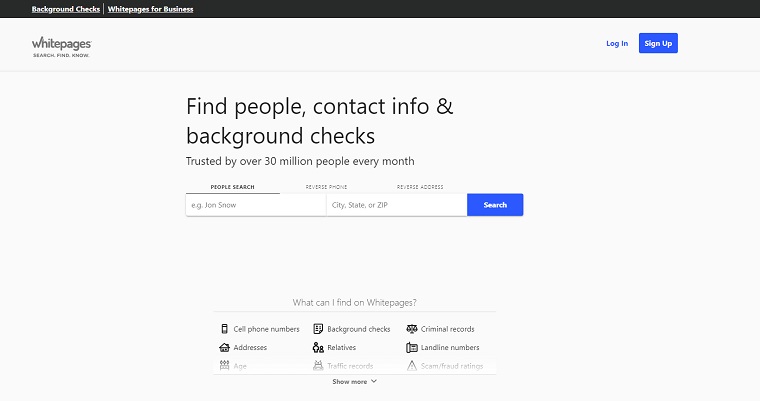The height and width of the screenshot is (401, 760).
Task: Click the criminal records scales icon
Action: pyautogui.click(x=411, y=329)
